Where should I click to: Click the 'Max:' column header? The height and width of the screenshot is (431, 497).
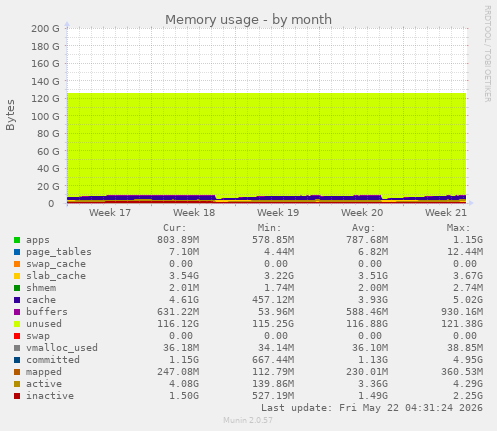pyautogui.click(x=458, y=228)
